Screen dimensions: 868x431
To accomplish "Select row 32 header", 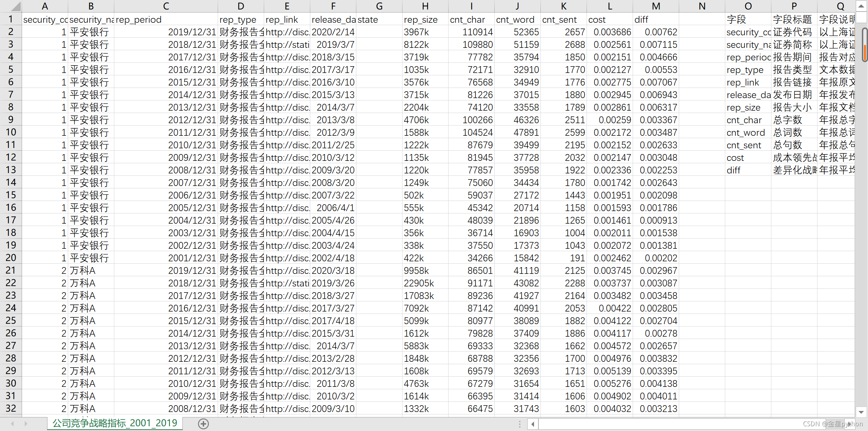I will coord(11,409).
